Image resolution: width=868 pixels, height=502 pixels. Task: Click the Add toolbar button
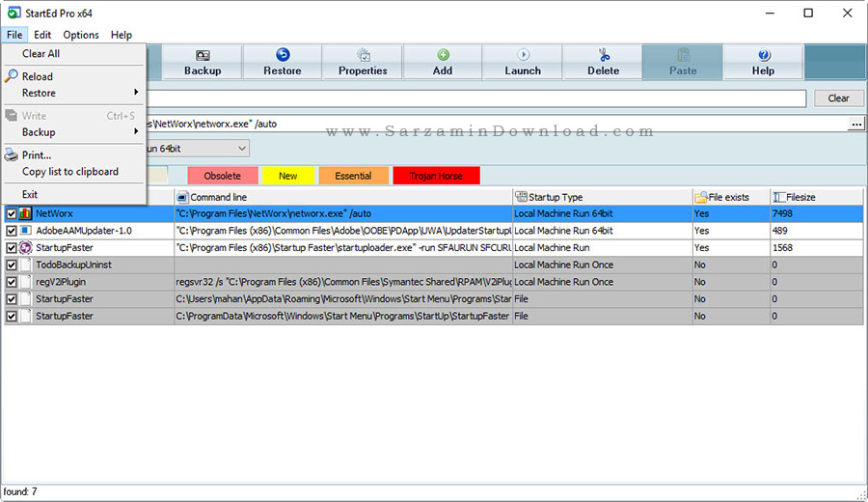coord(443,63)
